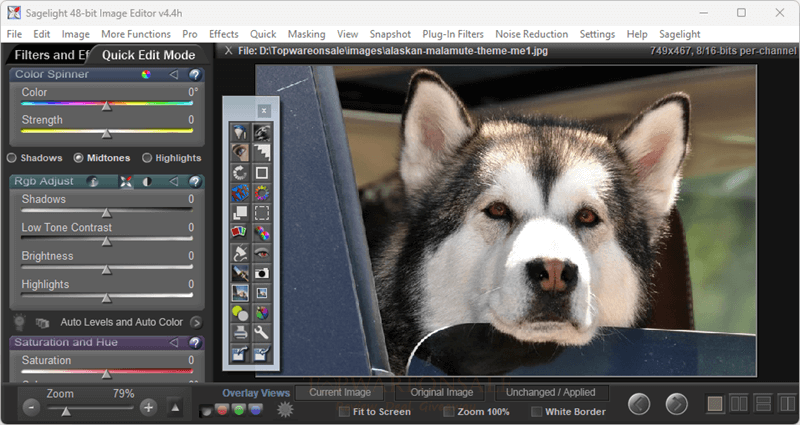
Task: Collapse the Rgb Adjust panel triangle
Action: click(173, 182)
